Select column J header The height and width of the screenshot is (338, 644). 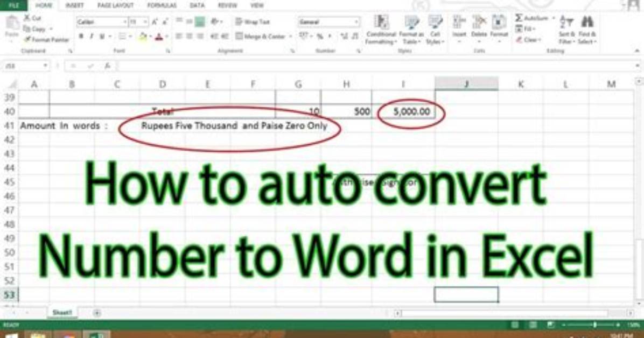[x=466, y=84]
